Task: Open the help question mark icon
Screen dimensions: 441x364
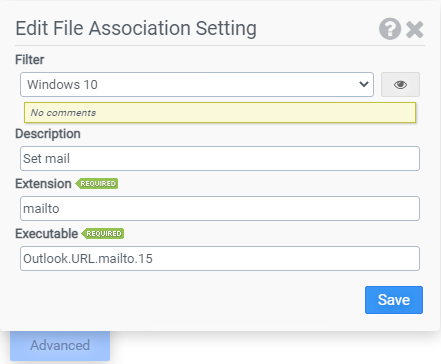Action: pyautogui.click(x=390, y=29)
